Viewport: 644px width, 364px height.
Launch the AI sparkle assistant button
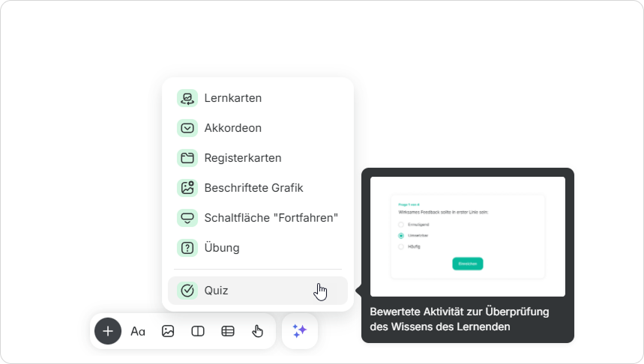pos(300,331)
